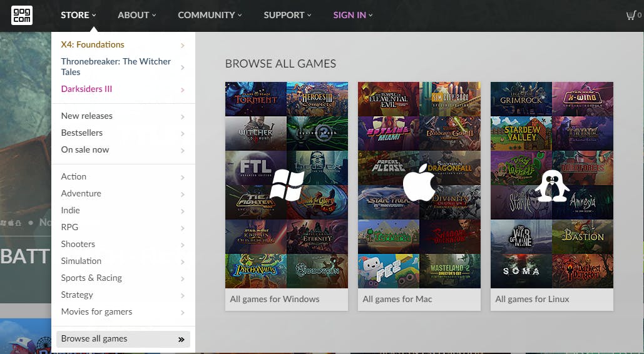The height and width of the screenshot is (354, 644).
Task: Click the Wasteland 2 thumbnail
Action: (x=450, y=271)
